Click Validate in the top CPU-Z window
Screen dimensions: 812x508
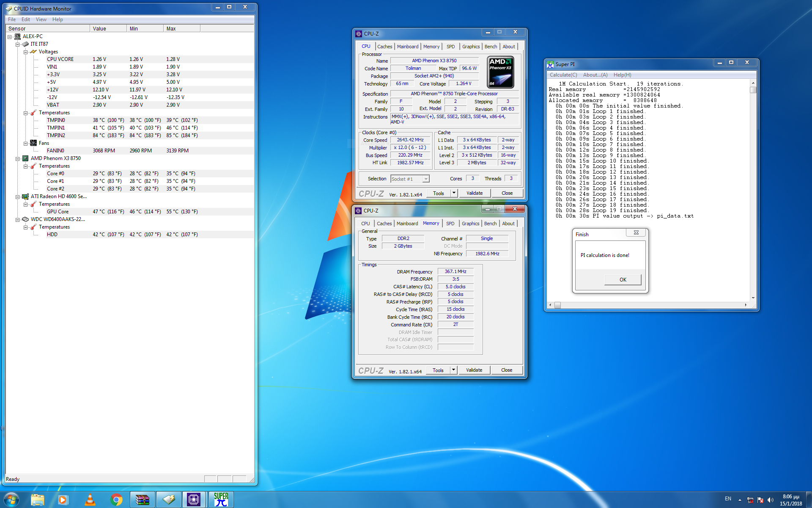(x=475, y=193)
